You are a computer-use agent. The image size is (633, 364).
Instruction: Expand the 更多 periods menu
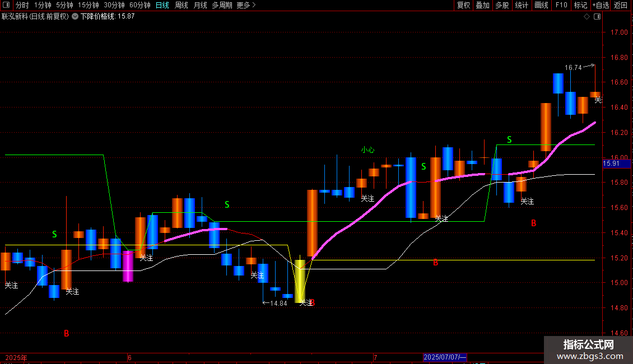(246, 5)
